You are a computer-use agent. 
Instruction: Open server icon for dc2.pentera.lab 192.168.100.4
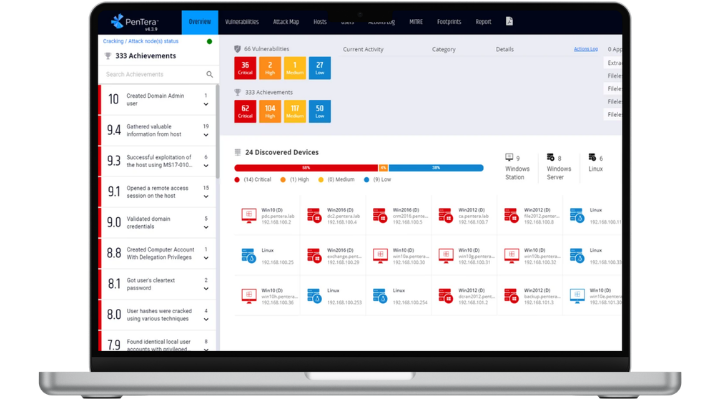[314, 215]
